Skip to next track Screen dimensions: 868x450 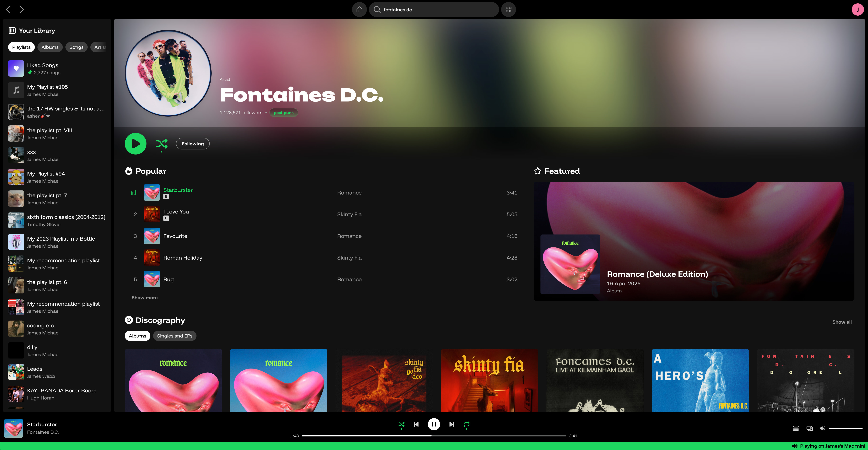[x=451, y=424]
